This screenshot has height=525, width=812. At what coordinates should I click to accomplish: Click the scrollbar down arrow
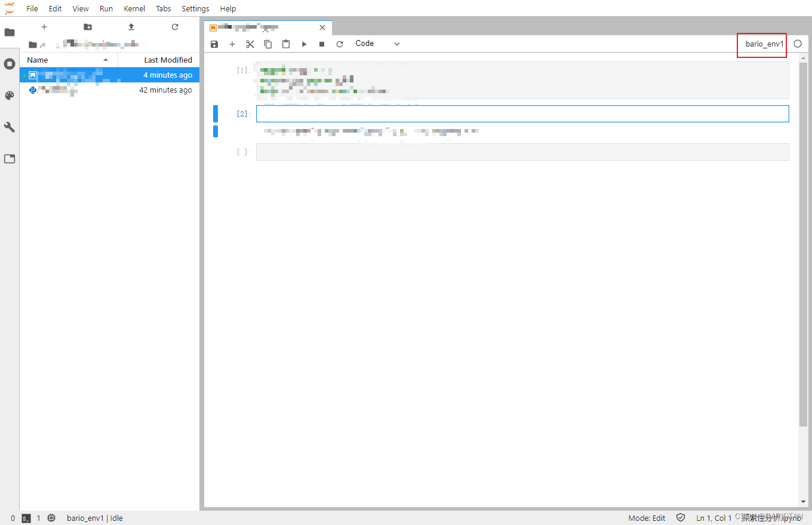coord(803,501)
